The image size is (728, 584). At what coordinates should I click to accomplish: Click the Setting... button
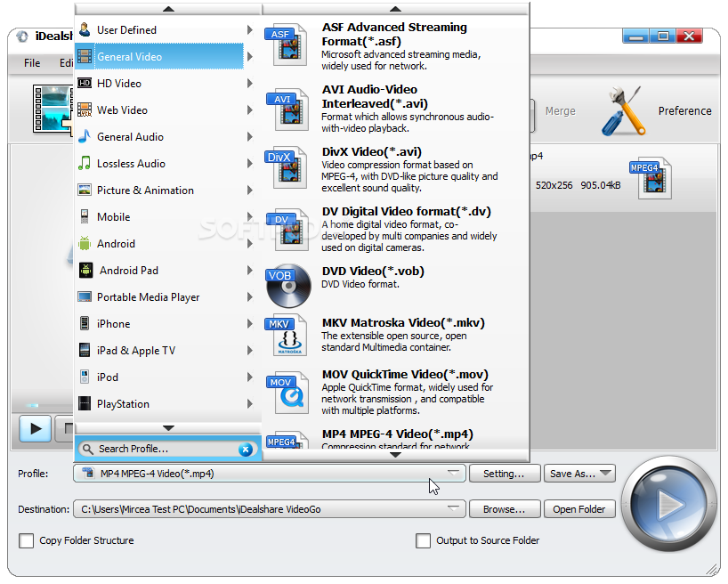click(x=505, y=474)
